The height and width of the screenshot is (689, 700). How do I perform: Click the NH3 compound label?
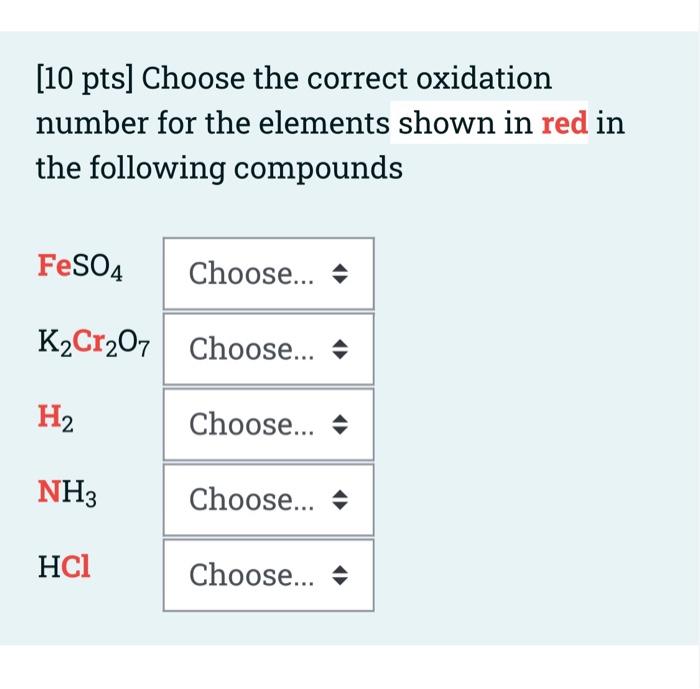[67, 494]
